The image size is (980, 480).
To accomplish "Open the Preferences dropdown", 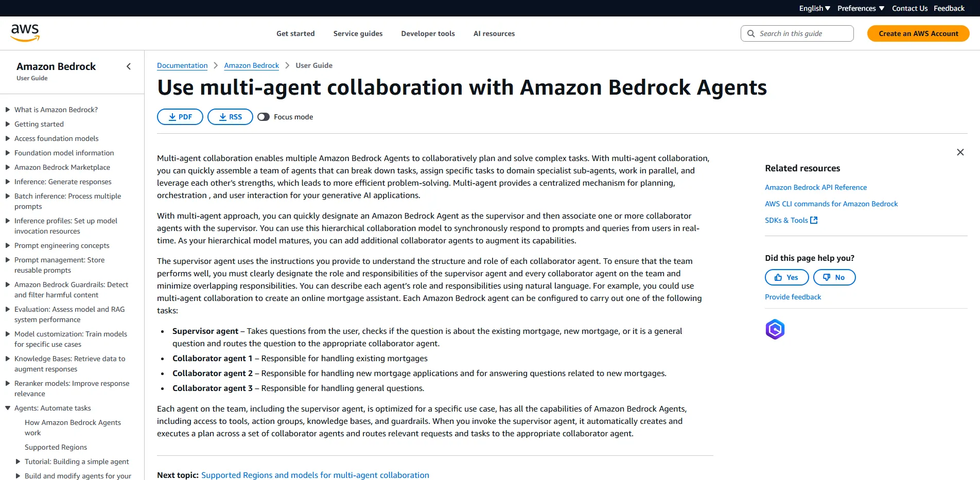I will [x=860, y=8].
